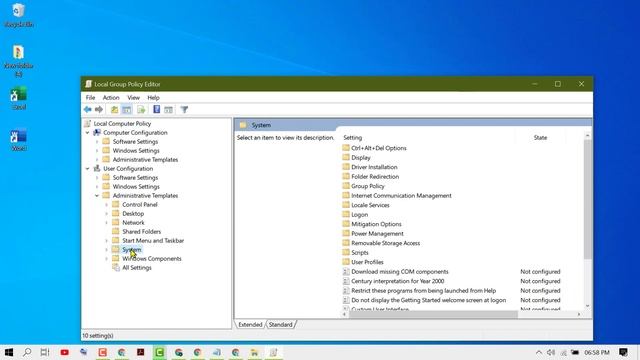Select the New folder desktop icon
Viewport: 640px width, 360px height.
click(x=18, y=61)
